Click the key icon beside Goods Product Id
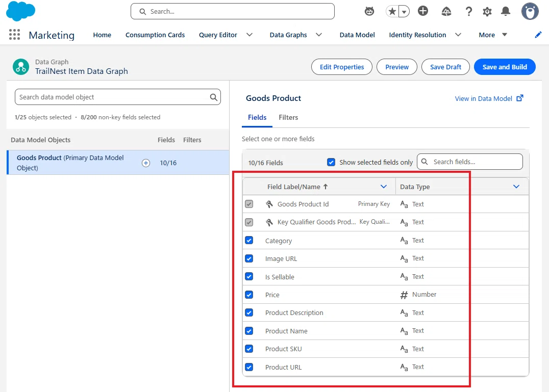The height and width of the screenshot is (392, 549). (x=269, y=204)
